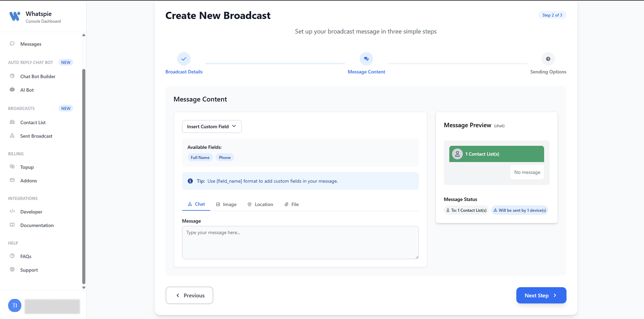Open Addons billing page

[28, 181]
